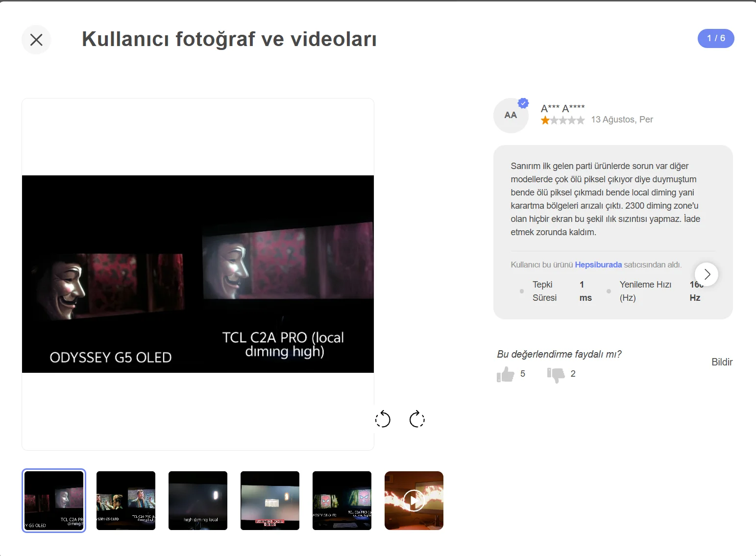
Task: Rotate the photo clockwise
Action: 417,419
